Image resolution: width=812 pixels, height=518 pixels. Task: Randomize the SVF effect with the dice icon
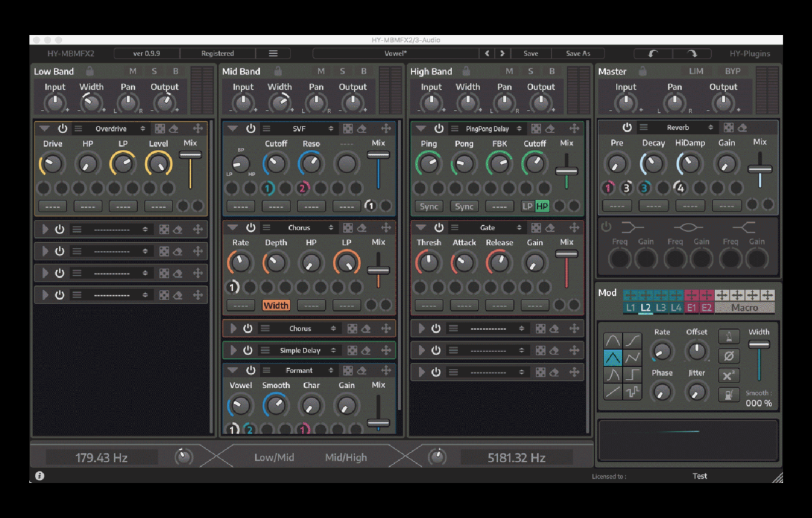(x=348, y=129)
